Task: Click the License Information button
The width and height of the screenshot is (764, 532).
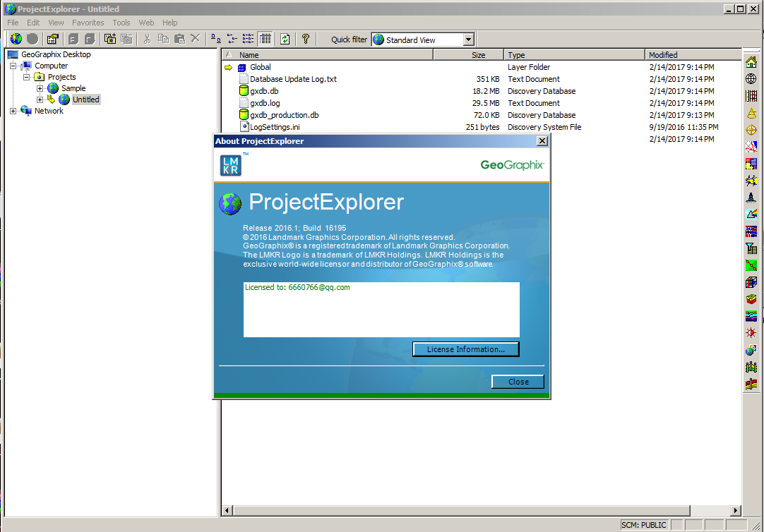Action: tap(466, 349)
